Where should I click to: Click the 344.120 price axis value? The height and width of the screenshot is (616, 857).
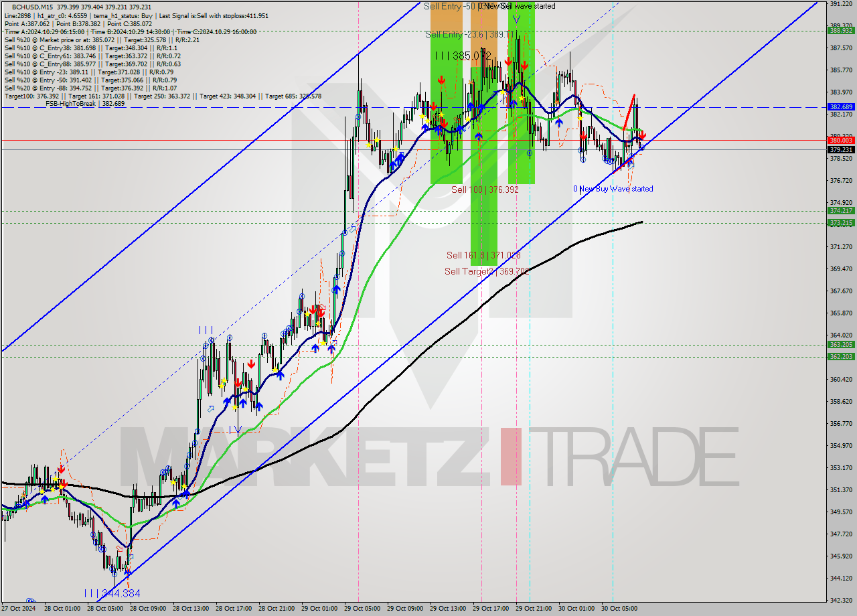pos(841,578)
